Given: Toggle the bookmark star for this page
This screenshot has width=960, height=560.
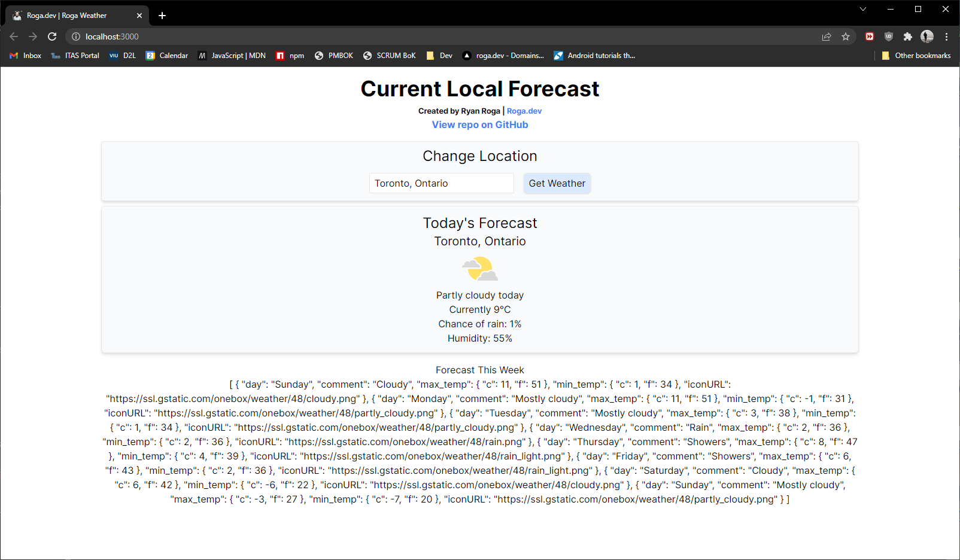Looking at the screenshot, I should coord(846,36).
